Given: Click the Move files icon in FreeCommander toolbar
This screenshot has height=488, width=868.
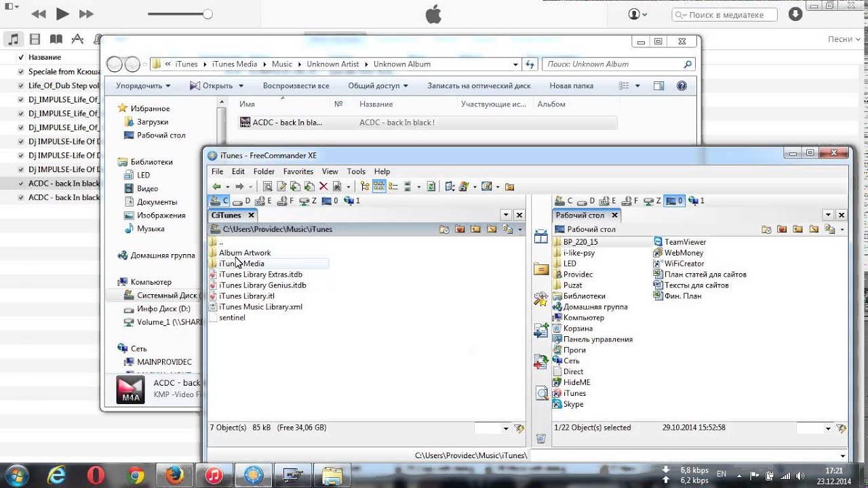Looking at the screenshot, I should 309,186.
